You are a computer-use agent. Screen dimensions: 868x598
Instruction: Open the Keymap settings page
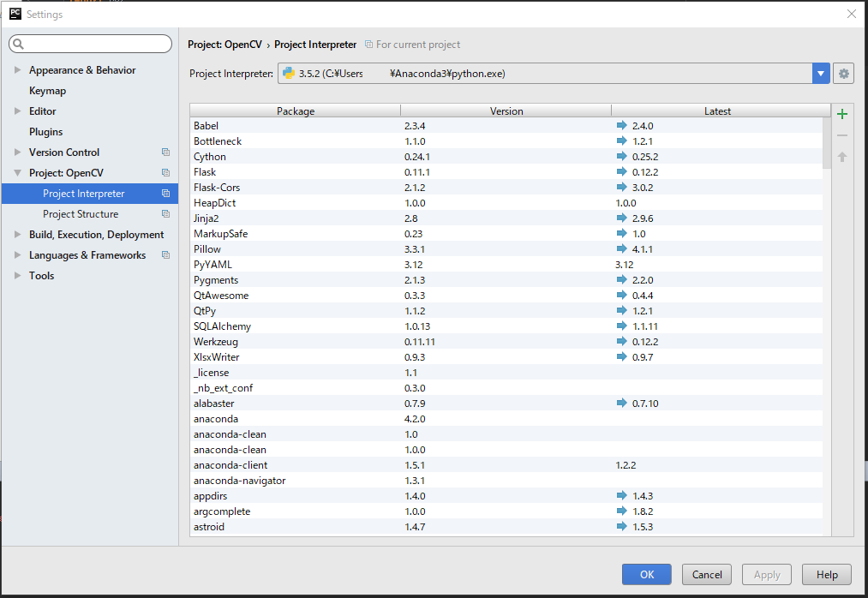pyautogui.click(x=47, y=91)
